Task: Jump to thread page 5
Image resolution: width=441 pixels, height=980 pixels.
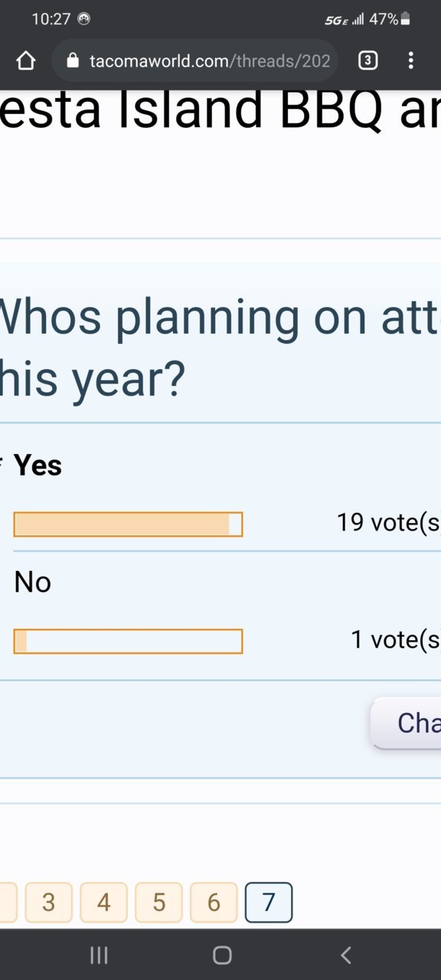Action: [x=158, y=903]
